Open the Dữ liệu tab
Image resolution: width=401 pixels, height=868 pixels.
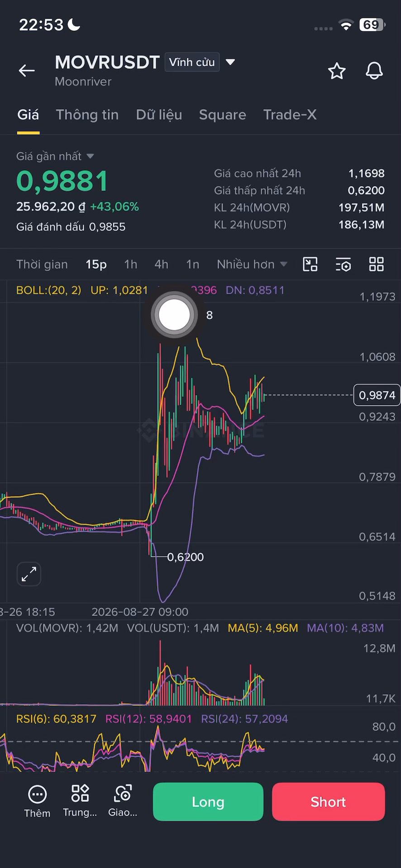tap(159, 115)
